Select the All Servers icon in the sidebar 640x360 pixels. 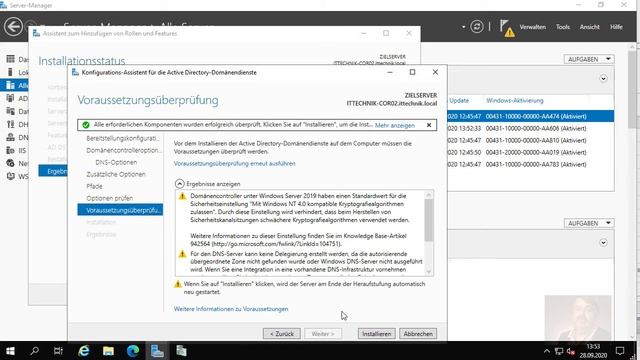[x=11, y=85]
